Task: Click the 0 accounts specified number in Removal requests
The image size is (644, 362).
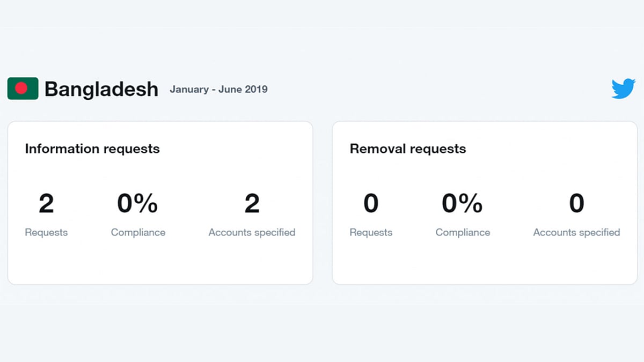Action: click(x=576, y=204)
